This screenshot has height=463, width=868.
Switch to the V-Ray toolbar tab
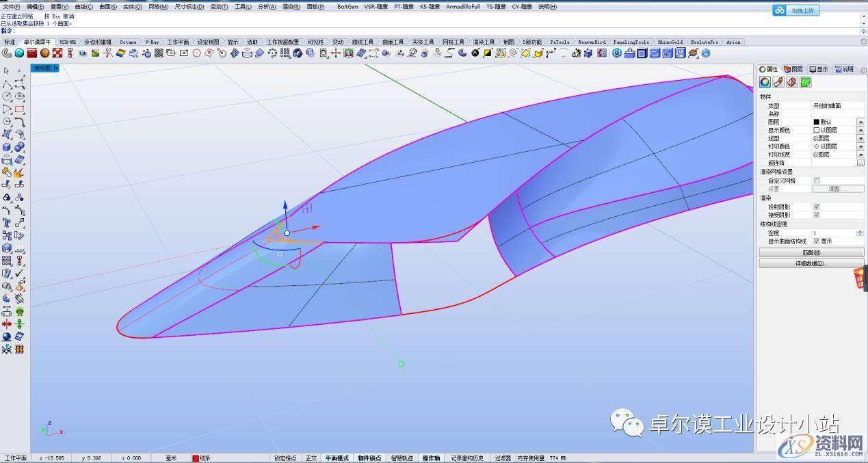tap(152, 42)
